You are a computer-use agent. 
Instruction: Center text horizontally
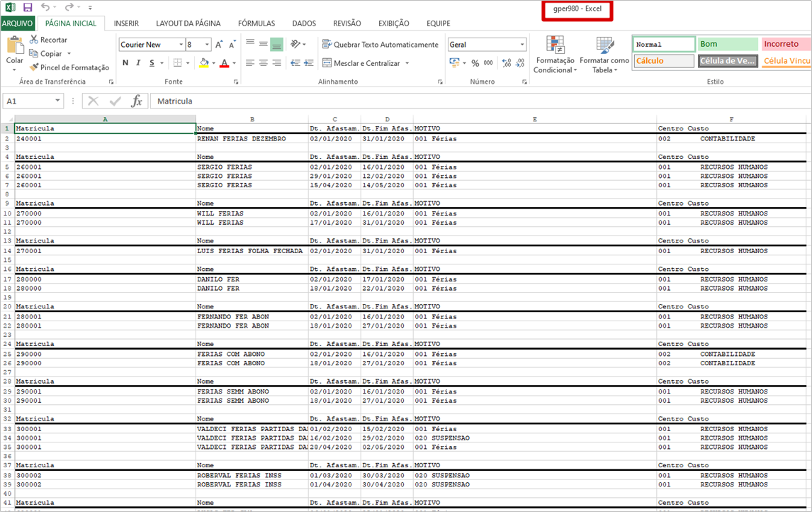(x=264, y=62)
